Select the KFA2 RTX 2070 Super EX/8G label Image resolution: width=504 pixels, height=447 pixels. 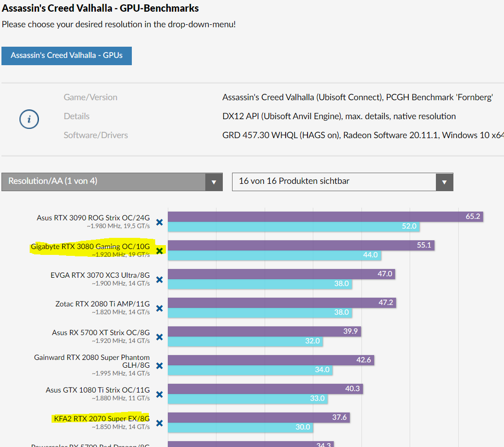click(x=102, y=418)
